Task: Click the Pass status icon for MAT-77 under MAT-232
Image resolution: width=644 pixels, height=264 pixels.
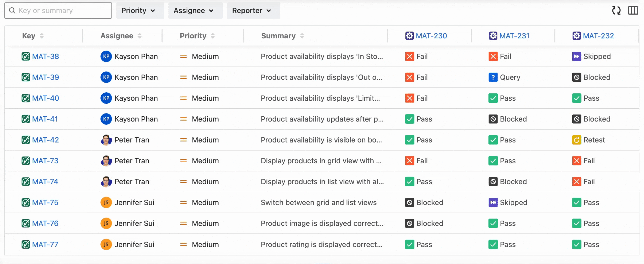Action: pos(576,244)
